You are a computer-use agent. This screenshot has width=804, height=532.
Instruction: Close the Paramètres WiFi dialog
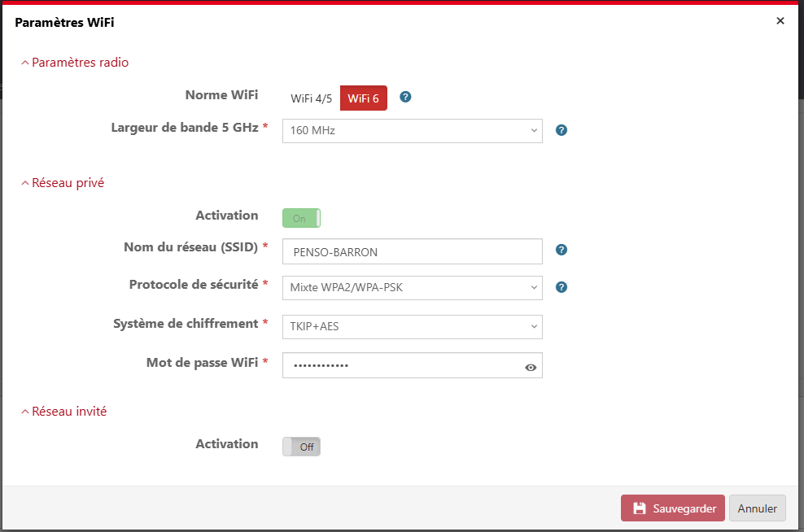[x=780, y=21]
